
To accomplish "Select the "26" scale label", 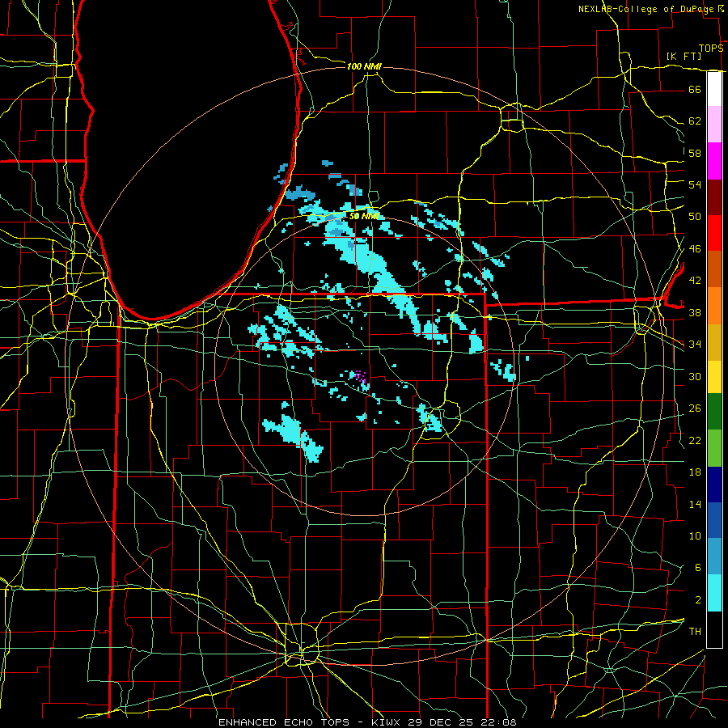I will (x=695, y=408).
